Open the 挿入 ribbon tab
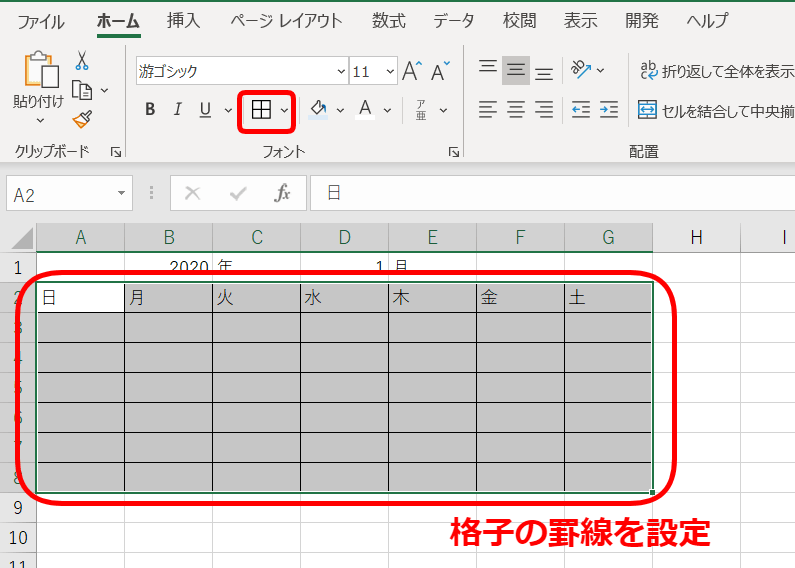 183,21
